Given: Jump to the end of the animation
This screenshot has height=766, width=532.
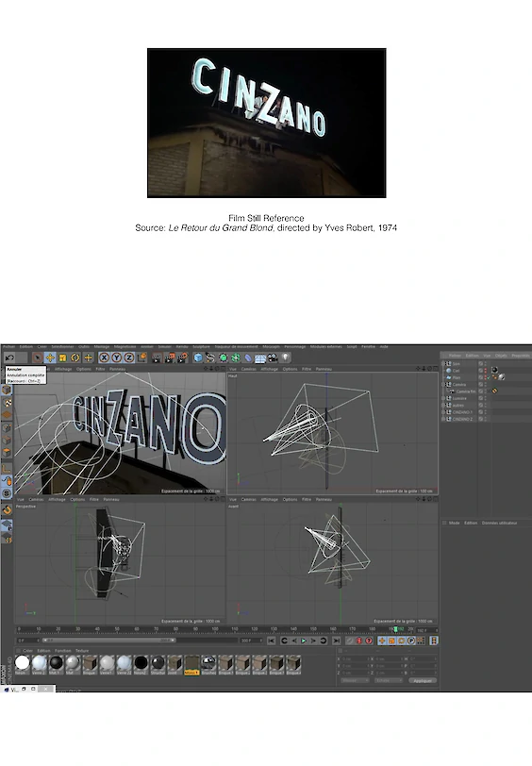Looking at the screenshot, I should [336, 641].
